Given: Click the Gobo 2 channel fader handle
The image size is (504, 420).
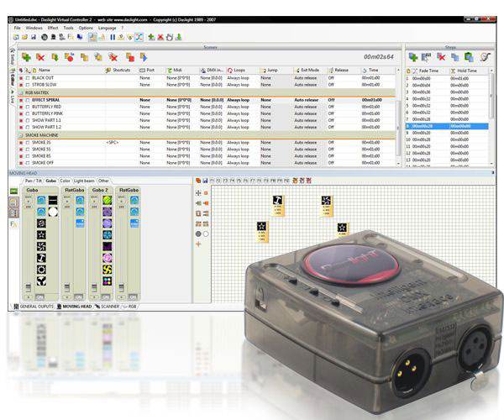Looking at the screenshot, I should (94, 287).
